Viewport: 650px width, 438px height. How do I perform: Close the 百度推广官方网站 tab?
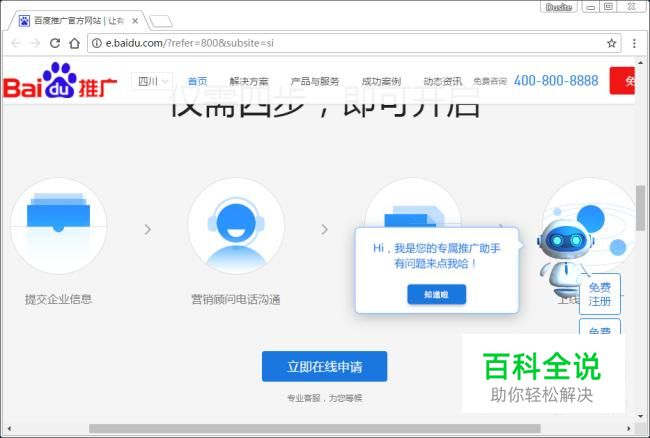[135, 21]
